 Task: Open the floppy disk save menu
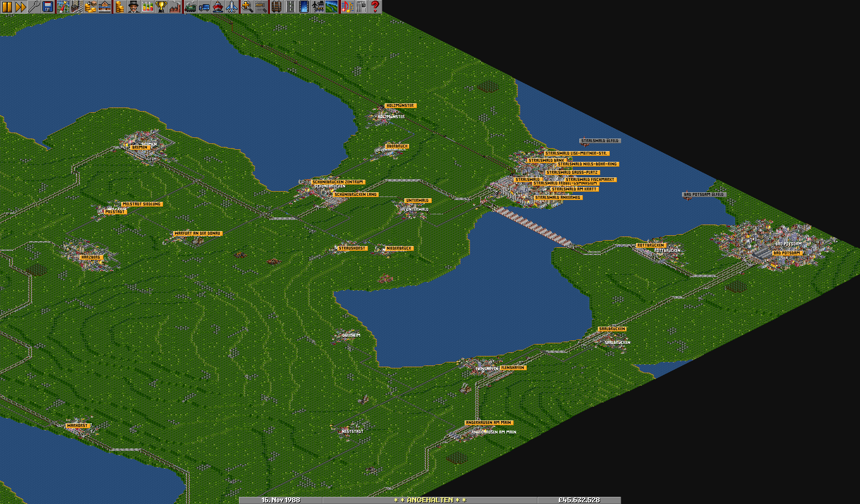[x=48, y=7]
